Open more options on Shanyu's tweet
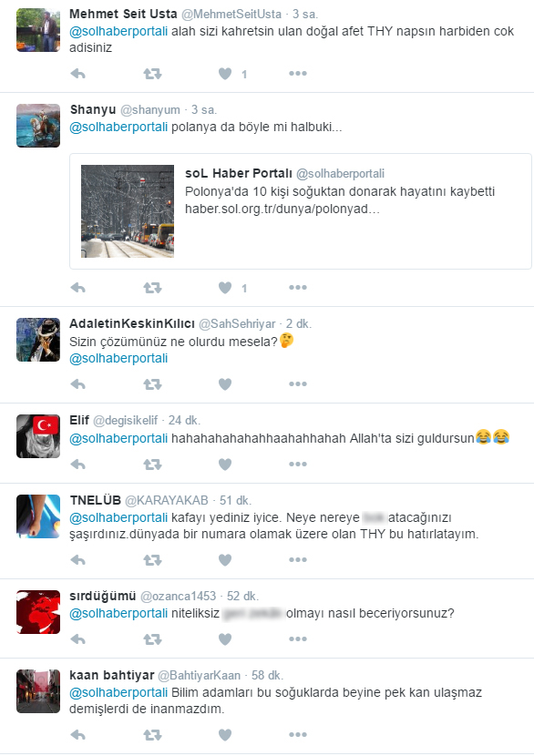Screen dimensions: 534x756 [298, 287]
